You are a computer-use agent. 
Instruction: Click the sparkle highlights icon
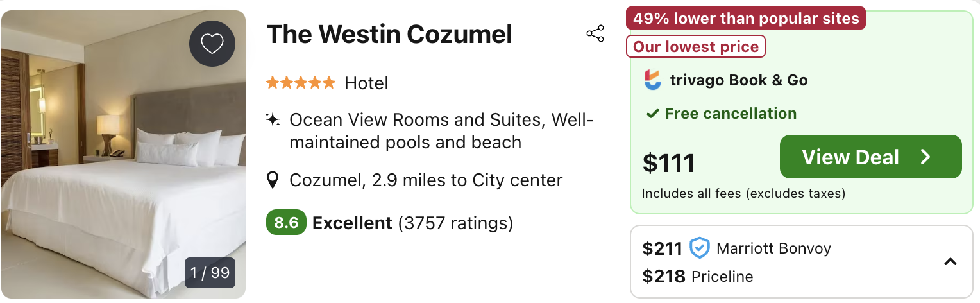click(x=273, y=120)
